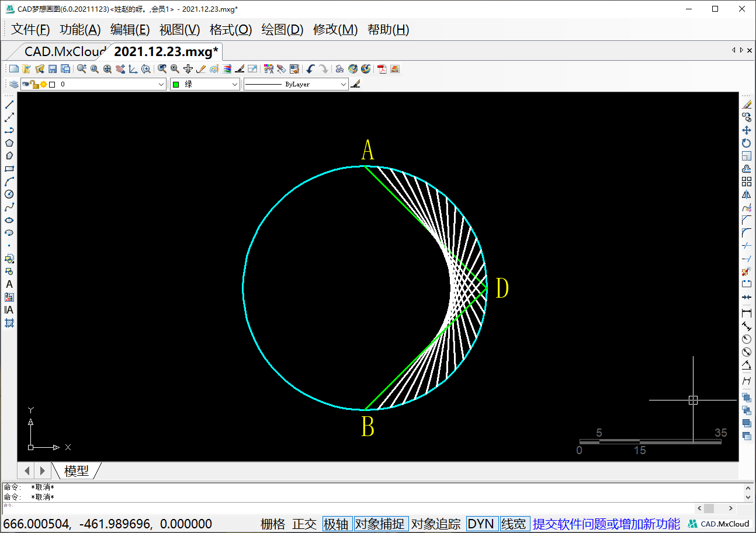This screenshot has height=533, width=756.
Task: Select the Angular dimension tool
Action: pyautogui.click(x=747, y=366)
